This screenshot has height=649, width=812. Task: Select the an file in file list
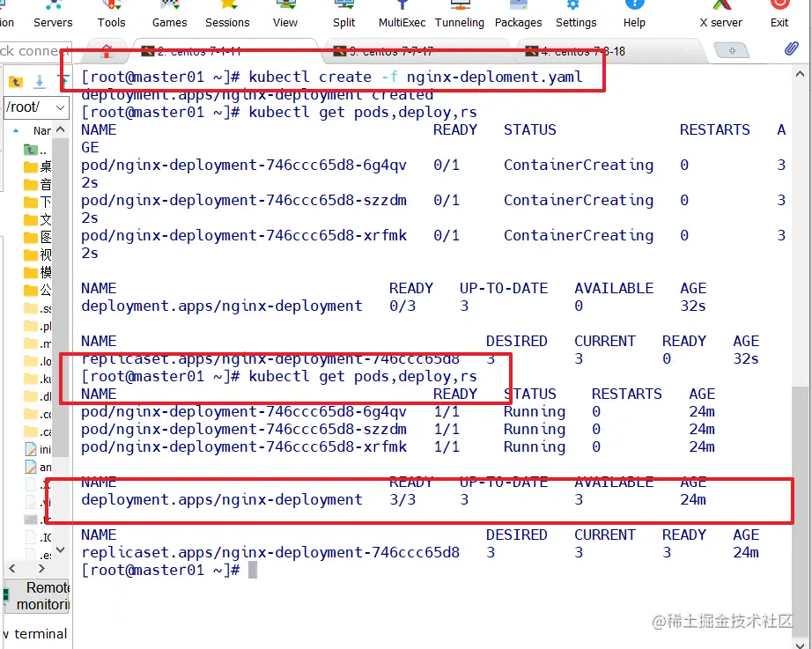click(x=38, y=468)
